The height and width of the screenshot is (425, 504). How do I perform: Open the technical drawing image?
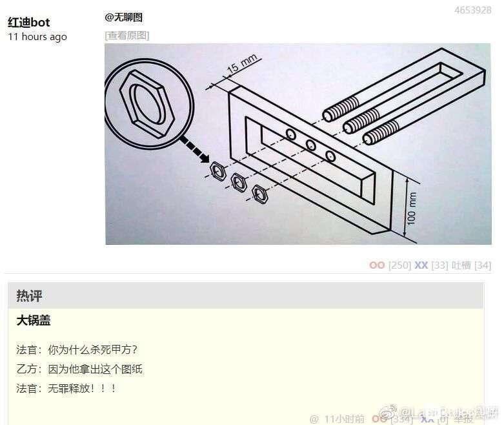click(x=298, y=144)
